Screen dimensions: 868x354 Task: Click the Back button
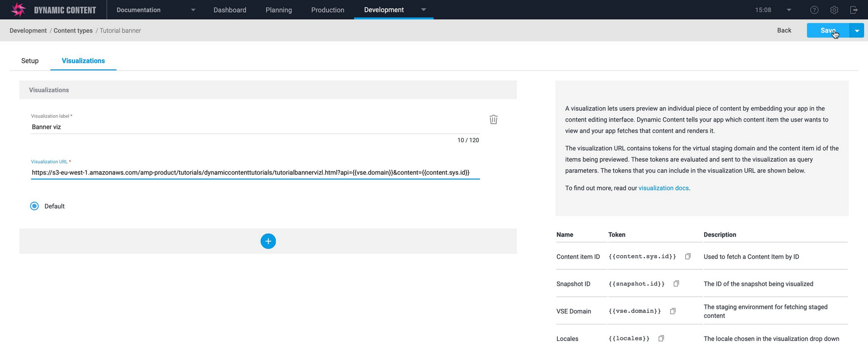(x=784, y=31)
